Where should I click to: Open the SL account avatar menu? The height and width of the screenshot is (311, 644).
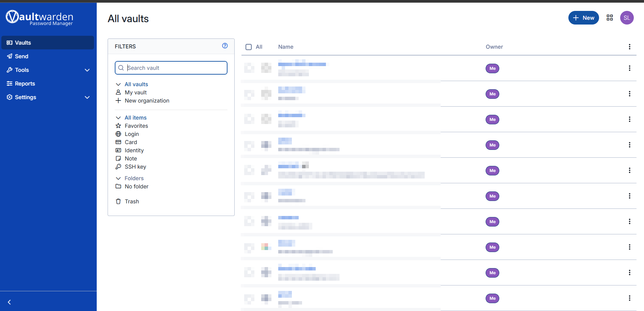pos(627,18)
